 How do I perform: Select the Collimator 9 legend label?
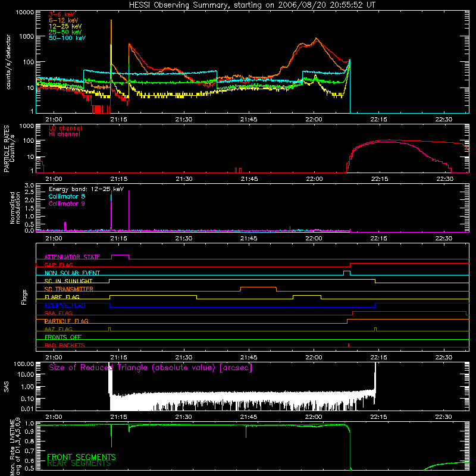pos(67,203)
